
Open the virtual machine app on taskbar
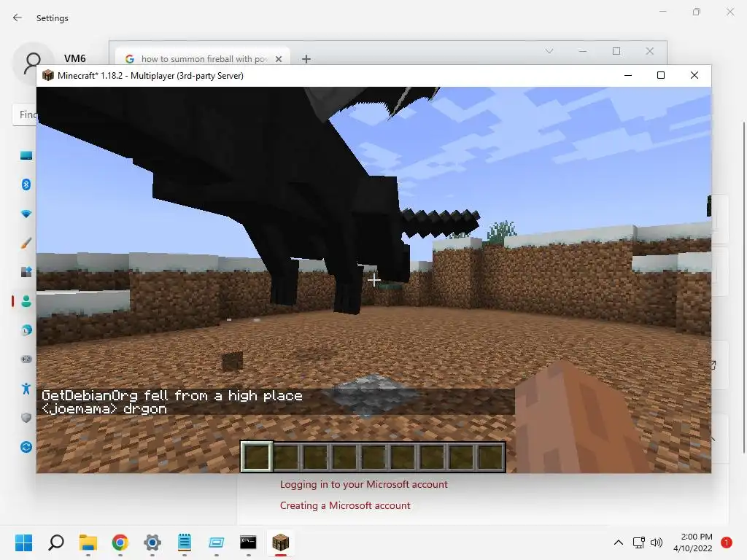[x=216, y=542]
